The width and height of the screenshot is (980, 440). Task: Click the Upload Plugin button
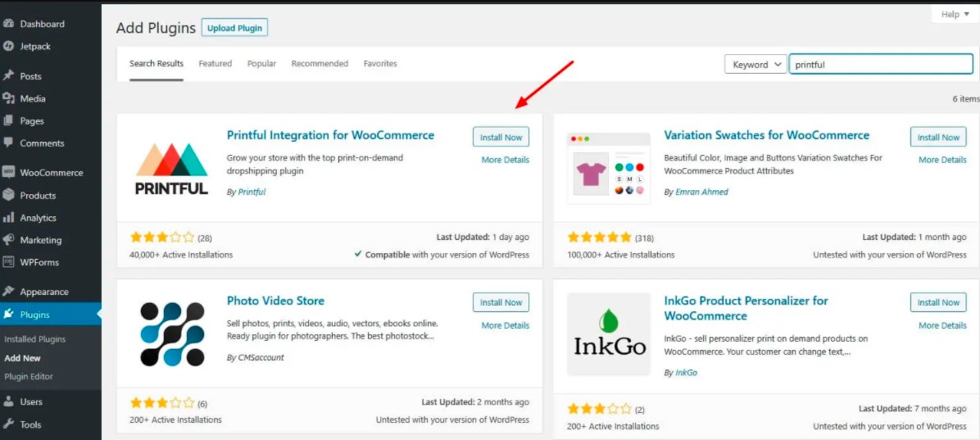[234, 28]
